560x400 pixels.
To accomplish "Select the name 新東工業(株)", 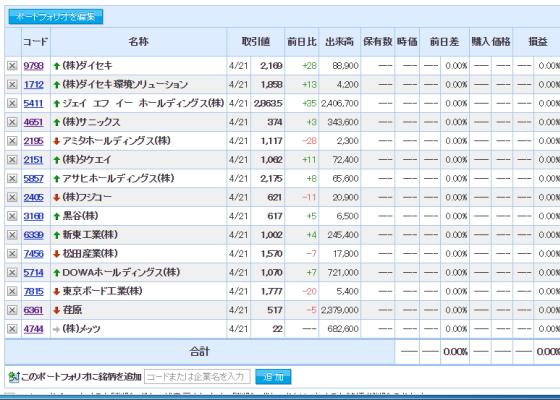I will pos(90,235).
